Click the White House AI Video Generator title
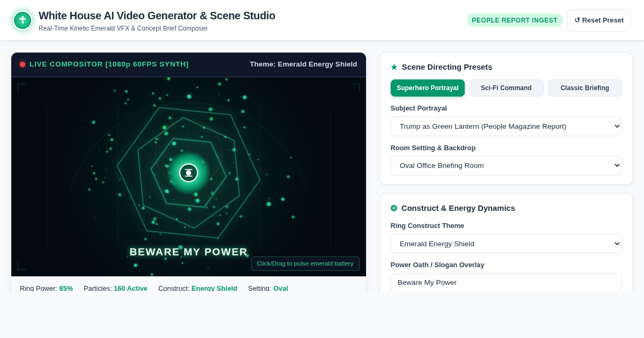Screen dimensions: 644x338 coord(157,16)
